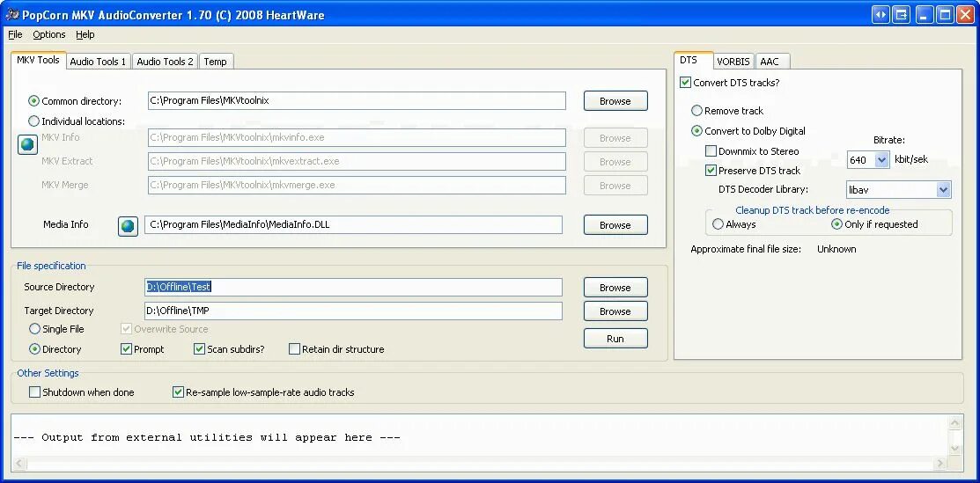Browse for the Common directory

click(x=615, y=101)
